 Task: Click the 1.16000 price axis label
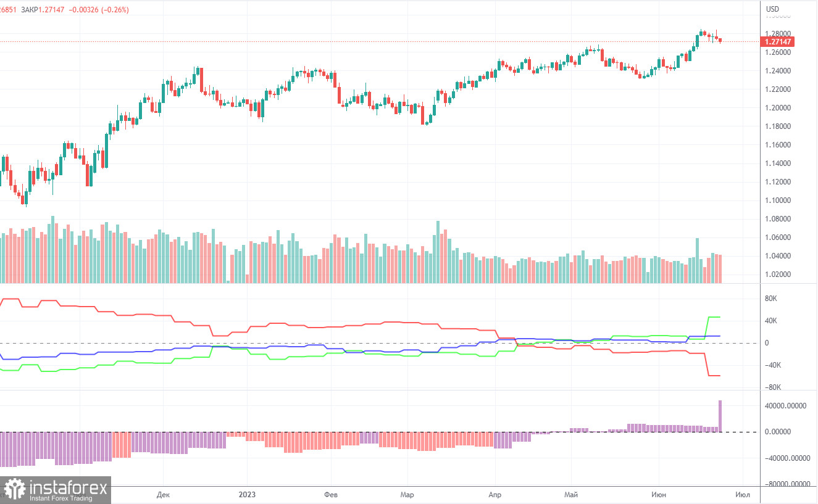coord(778,145)
